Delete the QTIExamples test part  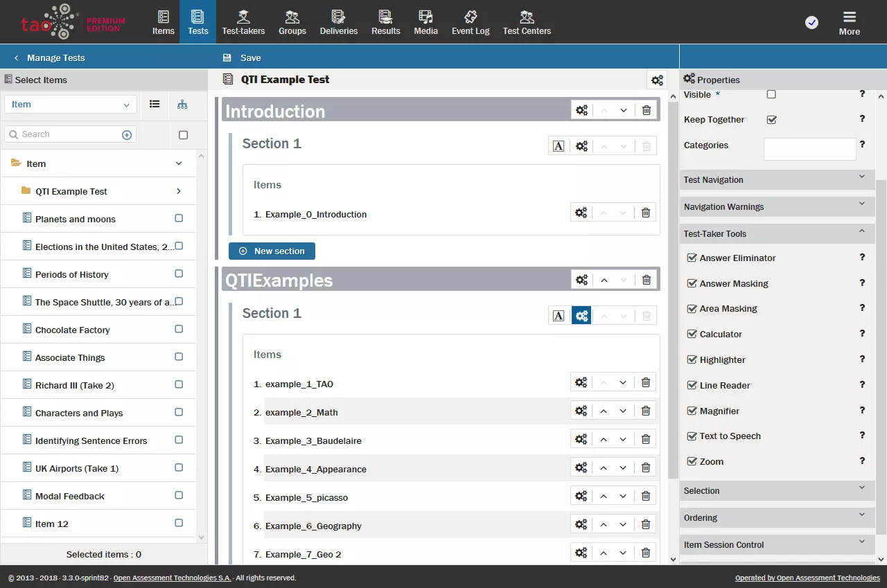646,280
